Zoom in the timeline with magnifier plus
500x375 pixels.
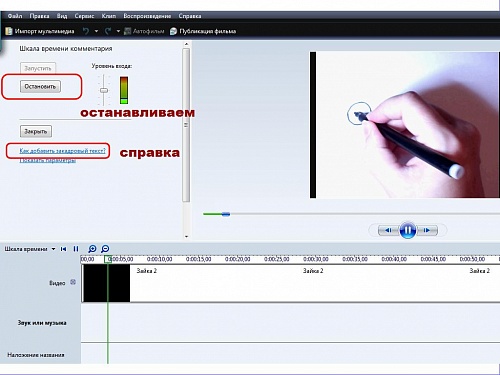pyautogui.click(x=92, y=249)
